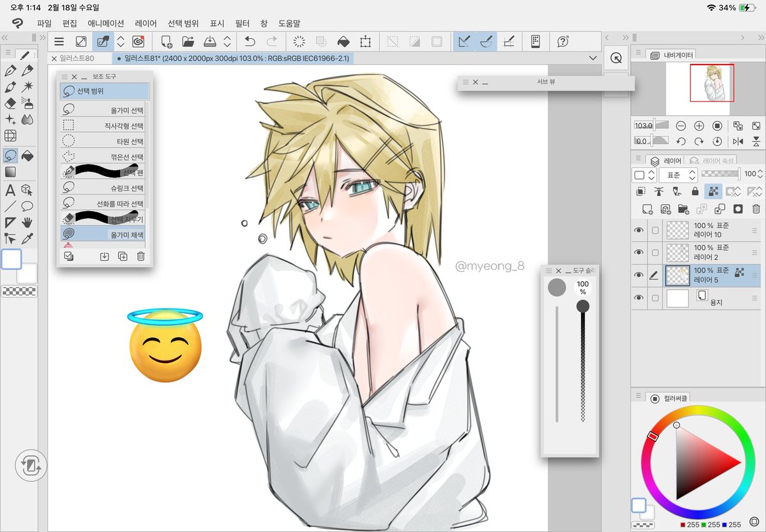Select the Fill bucket tool in toolbox
The width and height of the screenshot is (766, 532).
tap(27, 155)
